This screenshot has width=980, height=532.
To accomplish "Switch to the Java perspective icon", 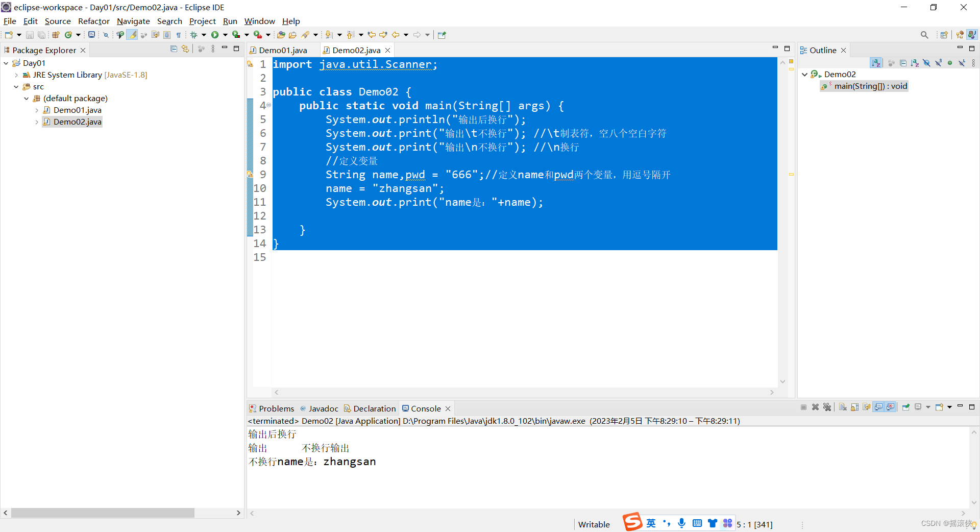I will point(972,35).
